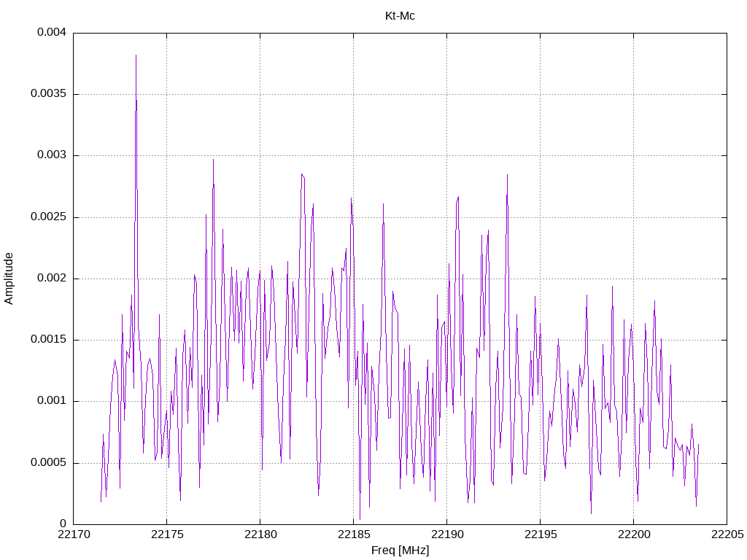Image resolution: width=747 pixels, height=560 pixels.
Task: Select the 0.0015 y-axis tick label
Action: click(48, 339)
